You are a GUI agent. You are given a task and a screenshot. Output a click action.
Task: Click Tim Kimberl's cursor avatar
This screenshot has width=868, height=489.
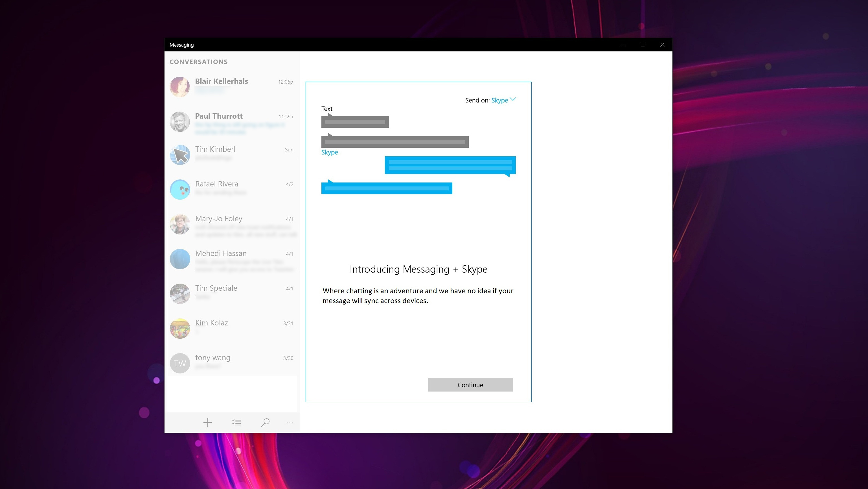[x=179, y=155]
